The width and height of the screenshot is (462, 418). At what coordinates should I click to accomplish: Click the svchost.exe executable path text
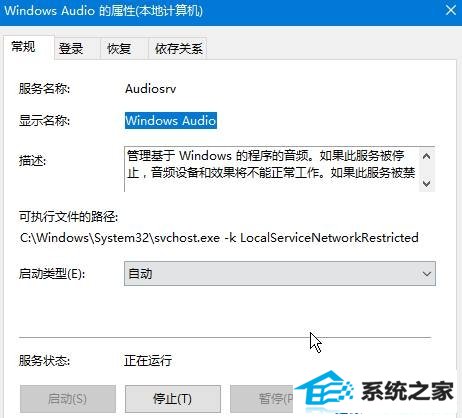tap(219, 238)
